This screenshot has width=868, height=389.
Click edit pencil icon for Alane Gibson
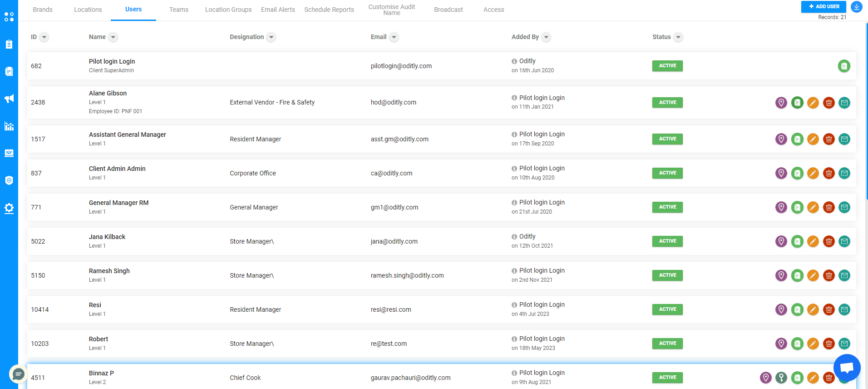click(x=813, y=103)
